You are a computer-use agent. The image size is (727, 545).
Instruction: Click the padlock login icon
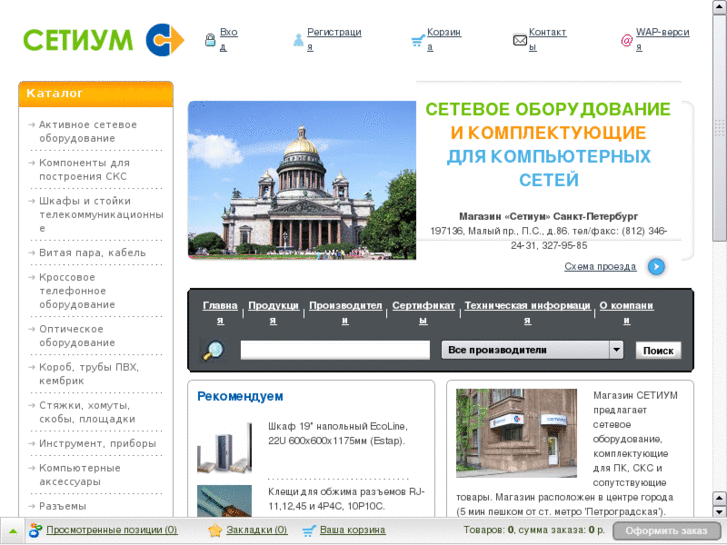[210, 40]
